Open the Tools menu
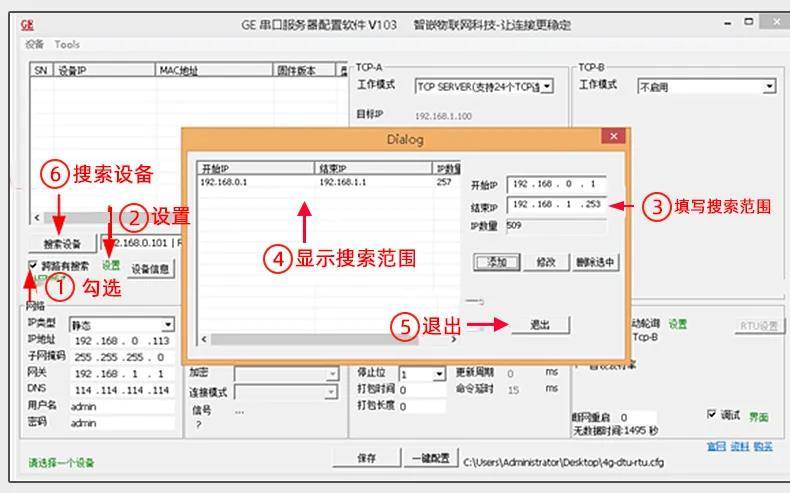Screen dimensions: 790x493 (x=67, y=44)
